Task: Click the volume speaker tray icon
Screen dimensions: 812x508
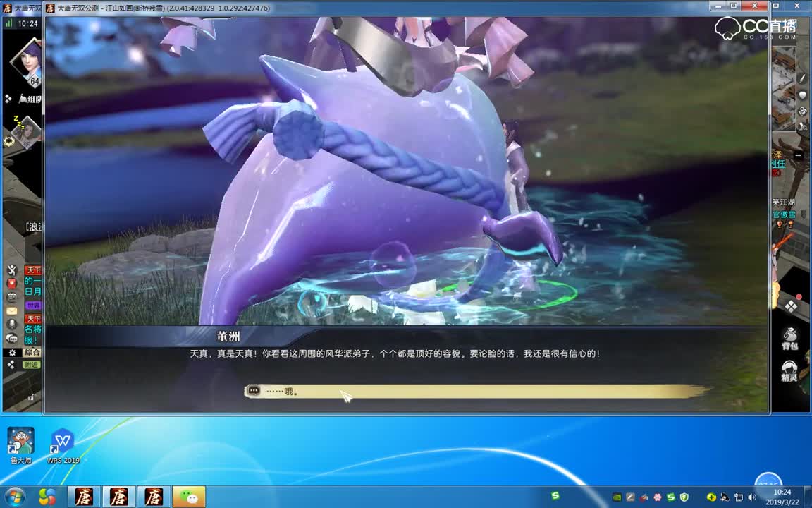Action: point(752,497)
